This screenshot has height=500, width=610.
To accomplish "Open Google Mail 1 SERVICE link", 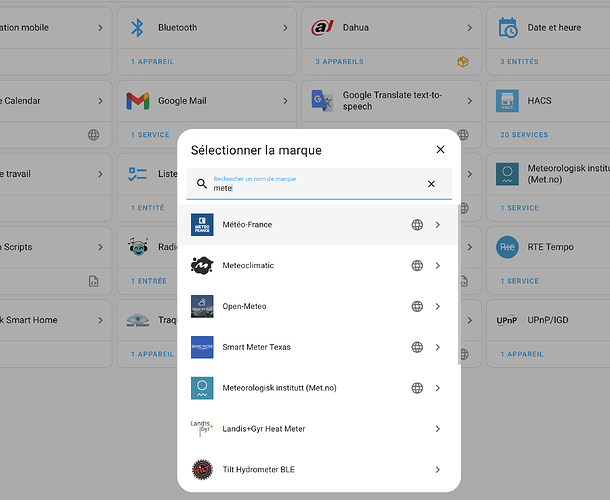I will [150, 135].
